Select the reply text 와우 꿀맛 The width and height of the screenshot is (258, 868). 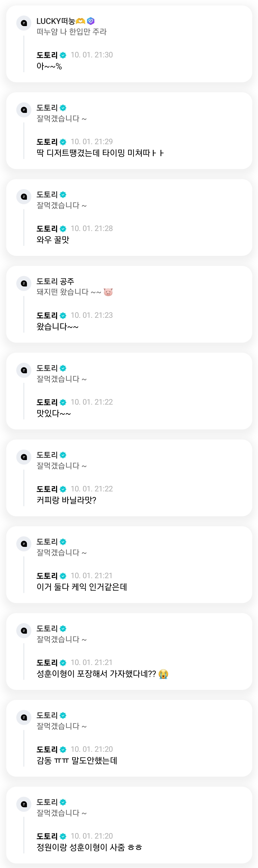[53, 240]
